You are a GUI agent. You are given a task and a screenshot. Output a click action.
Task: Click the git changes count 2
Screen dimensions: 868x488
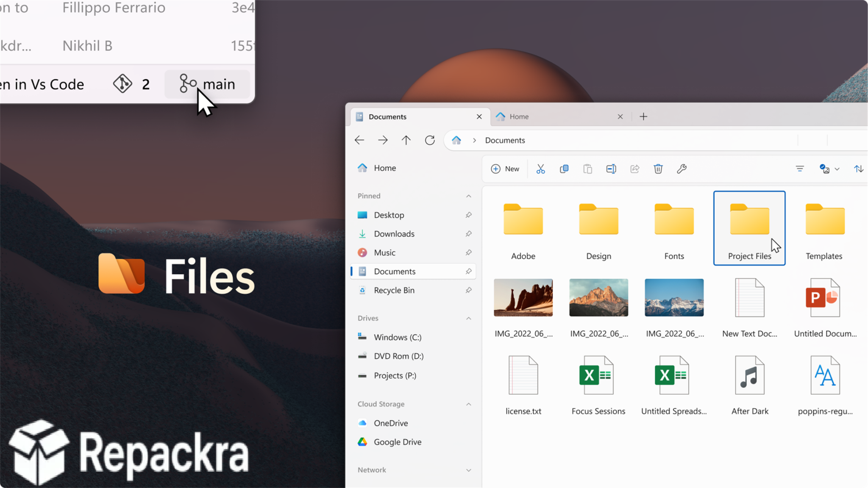(132, 84)
